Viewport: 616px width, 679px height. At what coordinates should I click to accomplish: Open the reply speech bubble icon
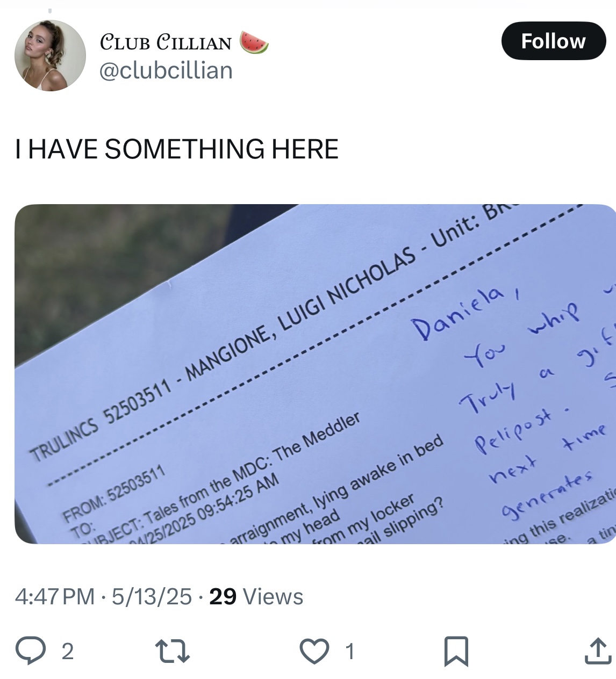click(x=31, y=650)
